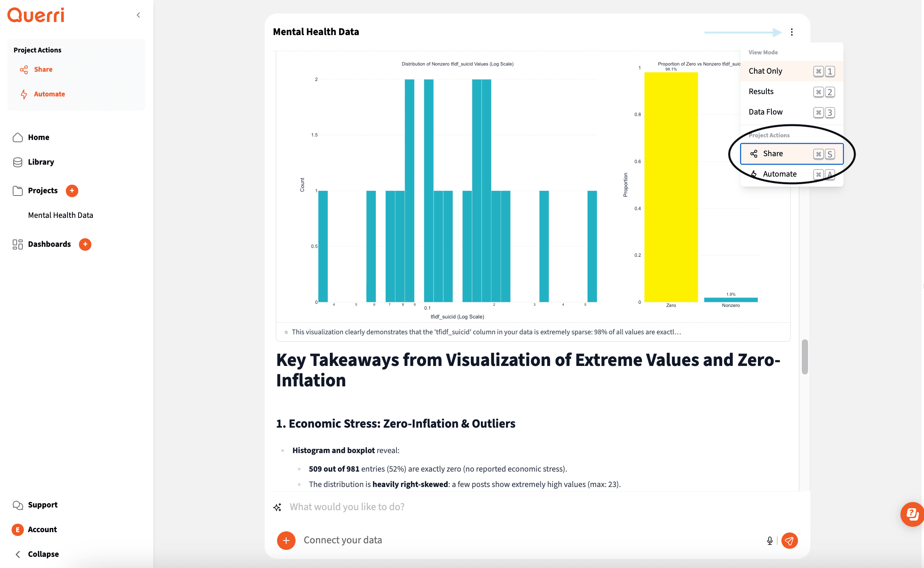This screenshot has width=924, height=568.
Task: Click the microphone voice input icon
Action: point(769,540)
